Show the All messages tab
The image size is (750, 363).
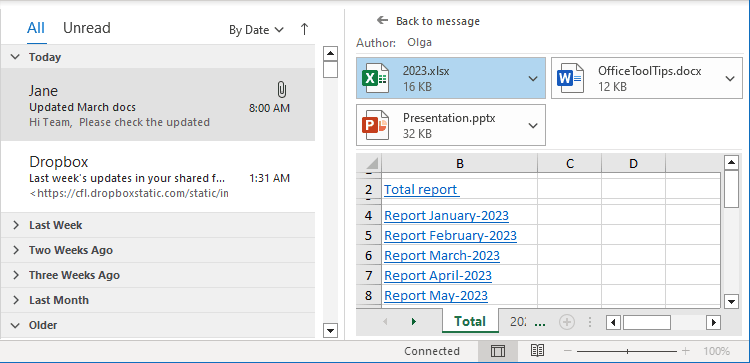click(36, 28)
